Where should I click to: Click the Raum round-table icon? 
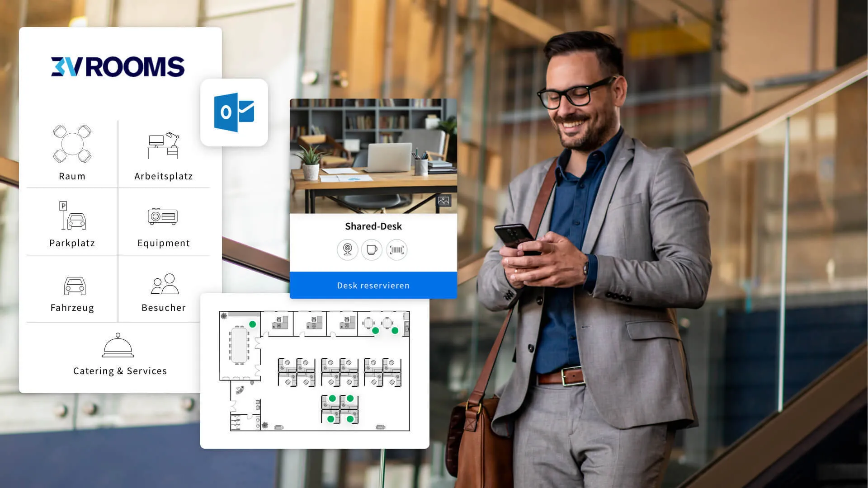point(72,144)
